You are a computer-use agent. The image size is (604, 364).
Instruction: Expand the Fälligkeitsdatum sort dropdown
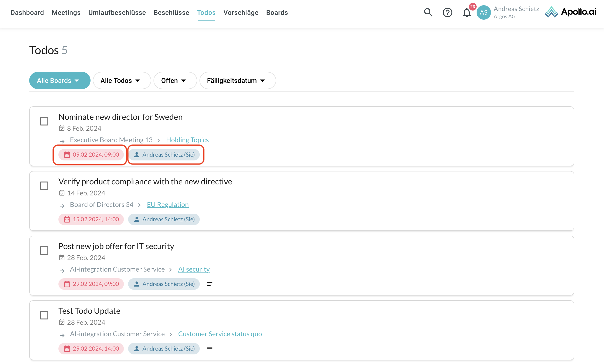(237, 80)
